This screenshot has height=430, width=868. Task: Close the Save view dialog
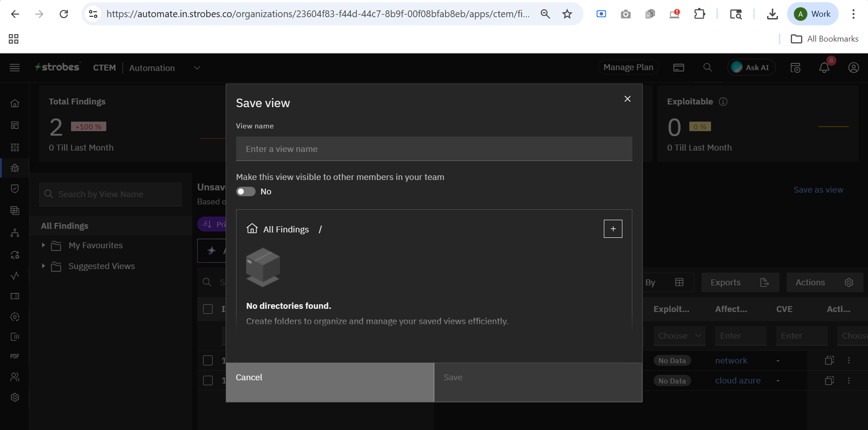(x=627, y=99)
